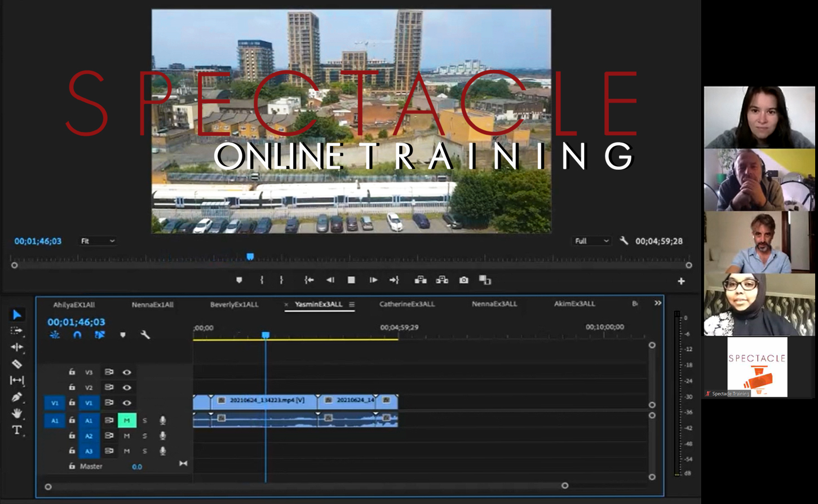Toggle timeline snapping magnet icon

(x=77, y=335)
